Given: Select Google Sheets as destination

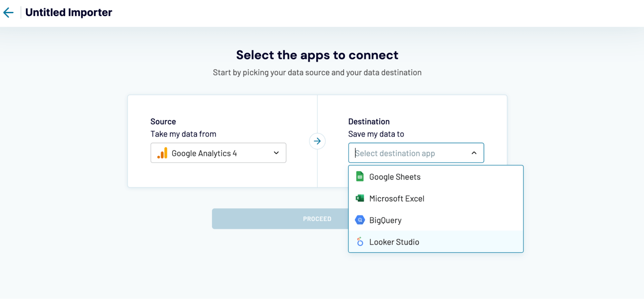Looking at the screenshot, I should pyautogui.click(x=395, y=176).
